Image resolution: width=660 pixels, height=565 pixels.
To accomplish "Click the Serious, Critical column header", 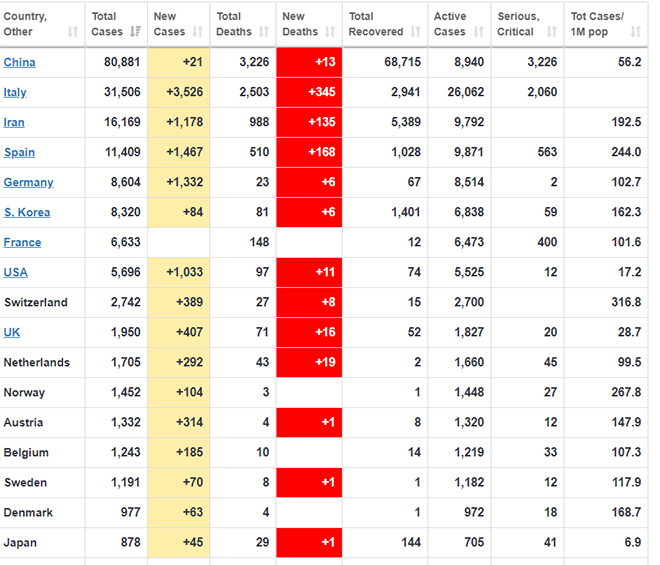I will click(x=527, y=24).
